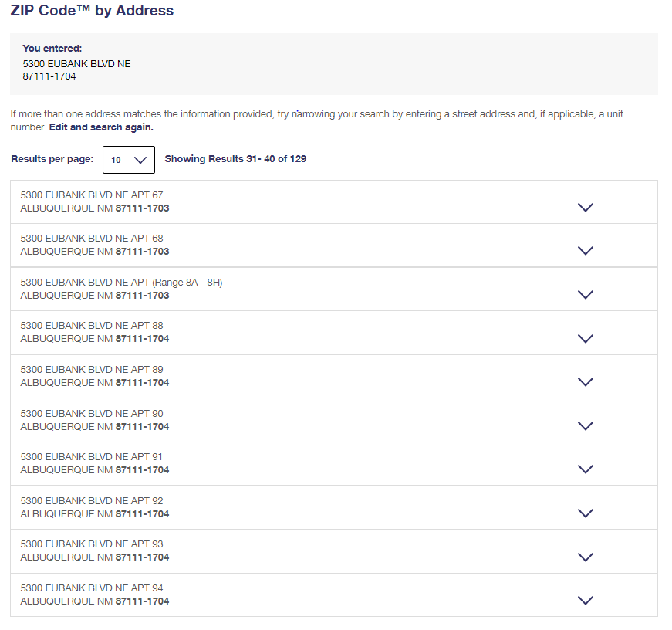
Task: Click ZIP code 87111-1704 under APT 94
Action: point(142,601)
